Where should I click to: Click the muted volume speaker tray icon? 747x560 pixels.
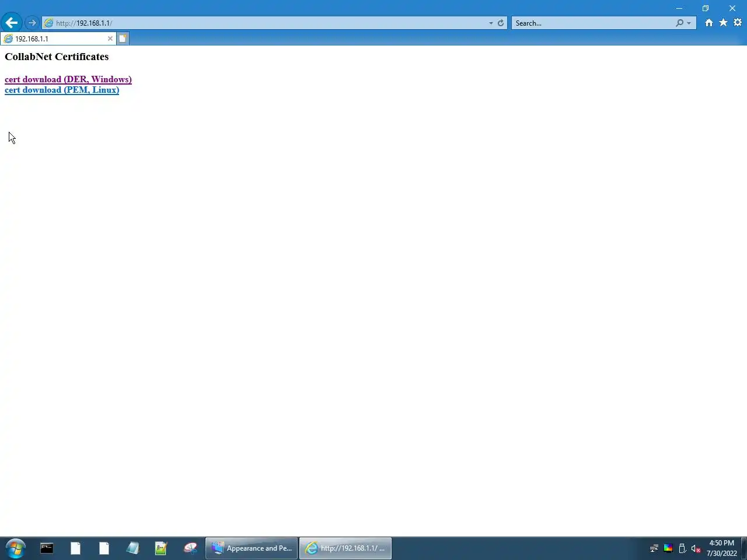(696, 548)
